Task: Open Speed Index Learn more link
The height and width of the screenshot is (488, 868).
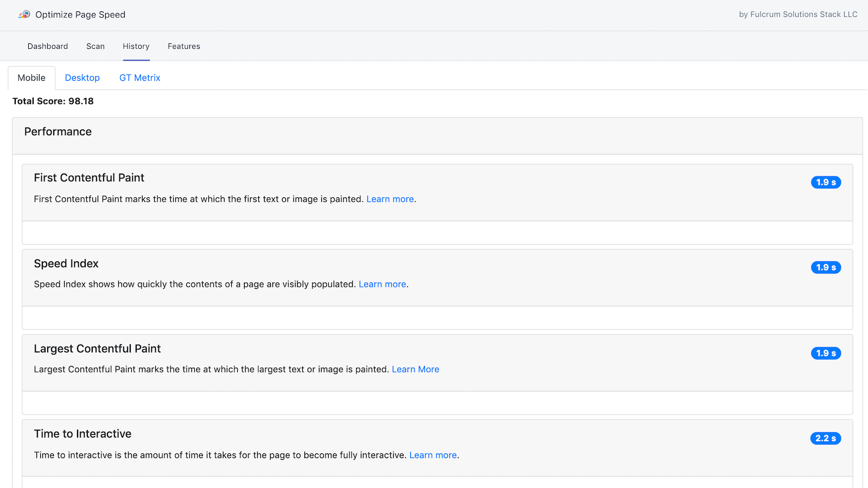Action: [x=382, y=284]
